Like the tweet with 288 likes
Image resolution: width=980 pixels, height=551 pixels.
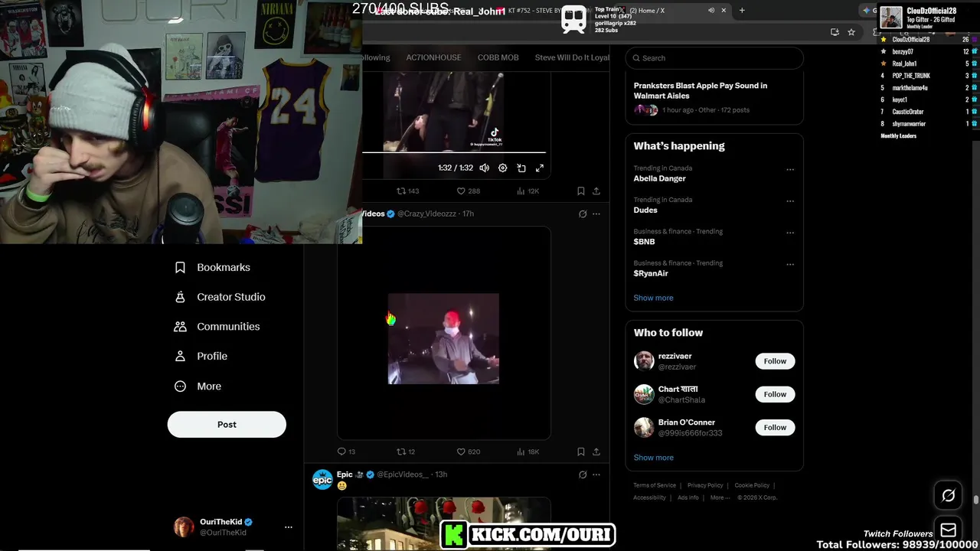(x=468, y=191)
